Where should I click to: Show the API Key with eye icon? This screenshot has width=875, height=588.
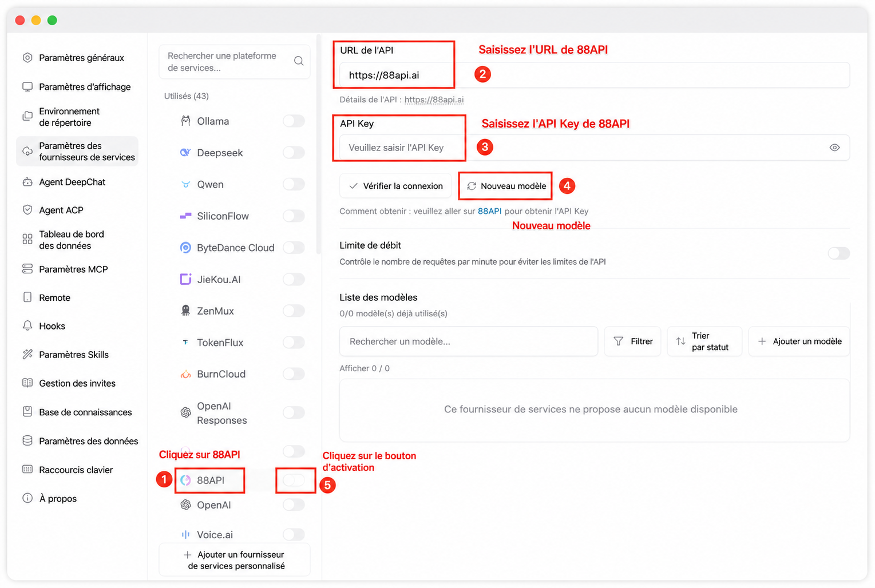(x=835, y=148)
